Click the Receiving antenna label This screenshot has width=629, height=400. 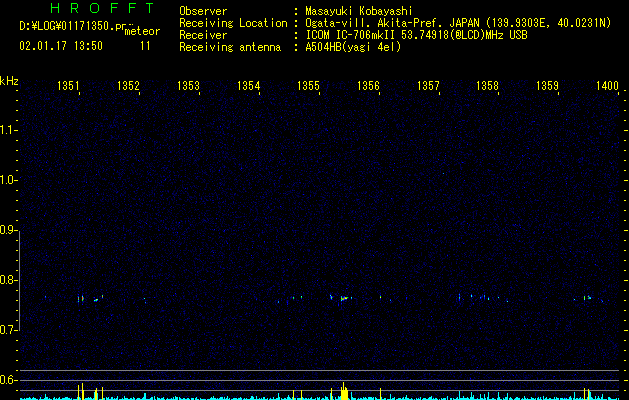(230, 47)
